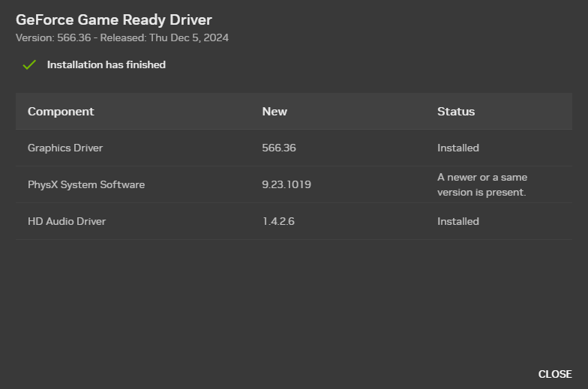The image size is (588, 389).
Task: Click empty area below the components table
Action: (292, 300)
